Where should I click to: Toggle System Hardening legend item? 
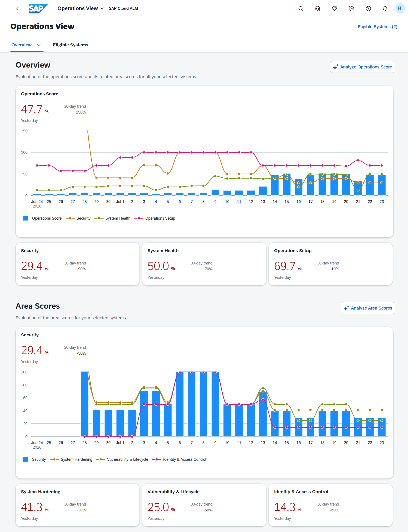pos(71,459)
